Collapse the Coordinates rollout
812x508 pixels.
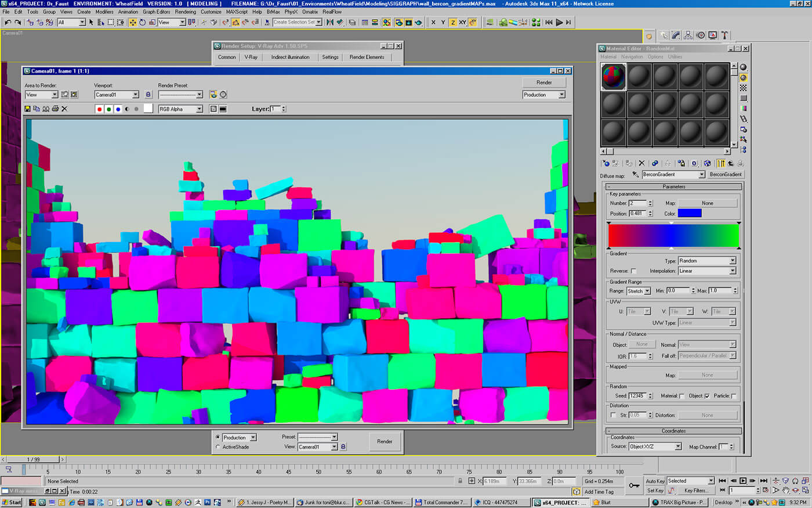[x=674, y=431]
